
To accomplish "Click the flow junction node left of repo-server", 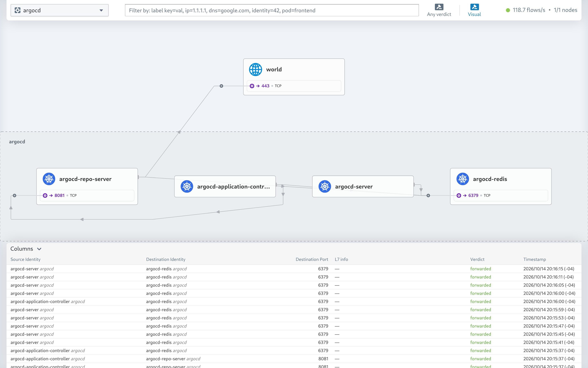I will pyautogui.click(x=14, y=195).
